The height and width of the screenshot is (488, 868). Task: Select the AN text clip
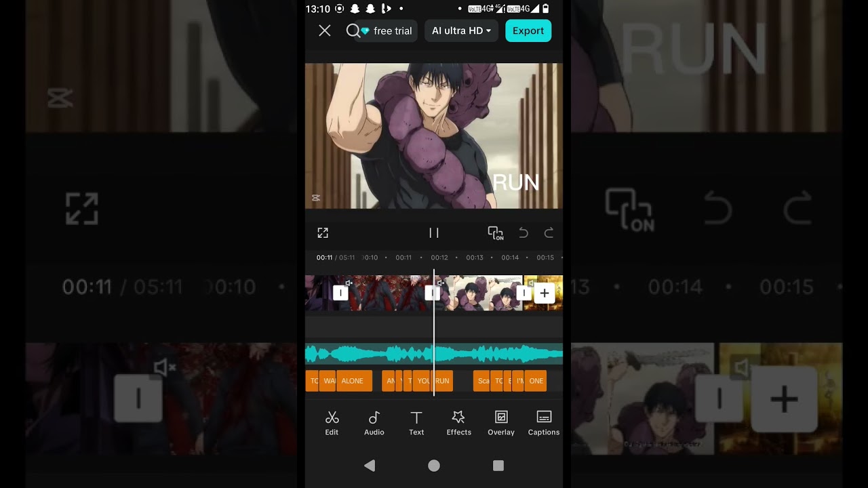tap(389, 381)
